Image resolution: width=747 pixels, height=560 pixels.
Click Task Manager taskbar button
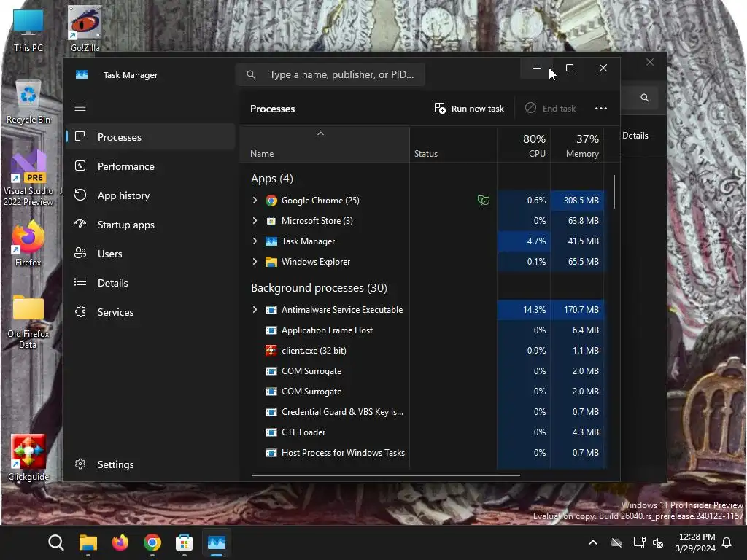216,542
